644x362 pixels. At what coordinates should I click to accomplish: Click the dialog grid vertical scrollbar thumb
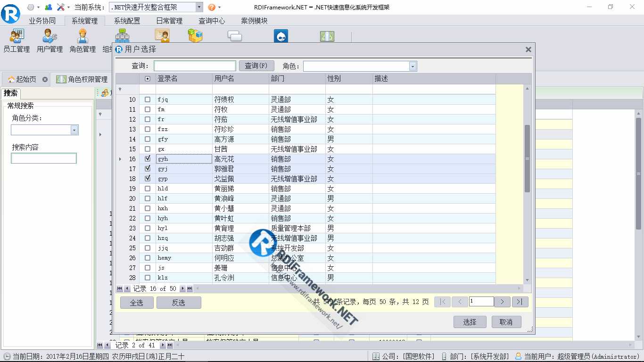[528, 158]
